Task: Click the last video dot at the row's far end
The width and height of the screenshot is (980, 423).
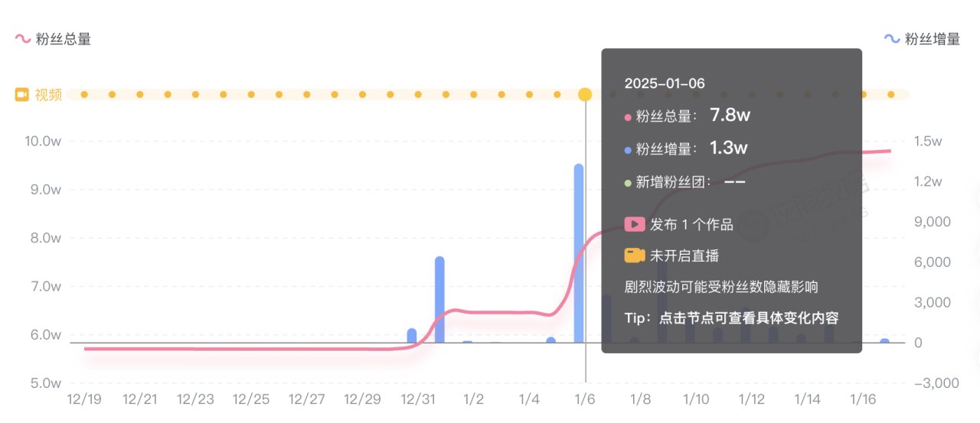Action: coord(891,95)
